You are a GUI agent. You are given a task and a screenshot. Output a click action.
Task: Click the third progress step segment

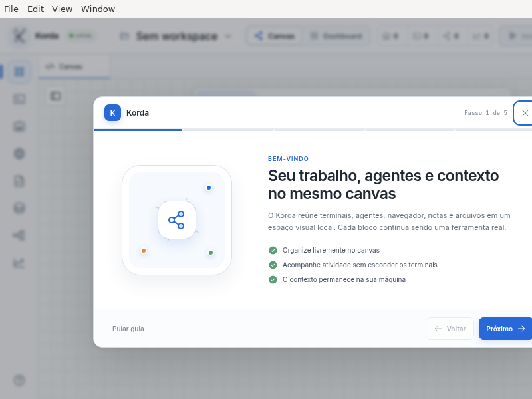[x=319, y=130]
